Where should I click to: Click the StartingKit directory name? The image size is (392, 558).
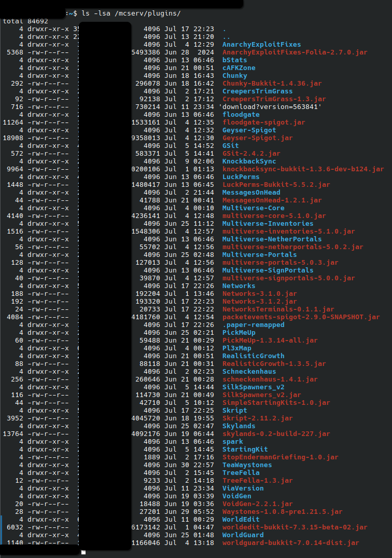(245, 450)
